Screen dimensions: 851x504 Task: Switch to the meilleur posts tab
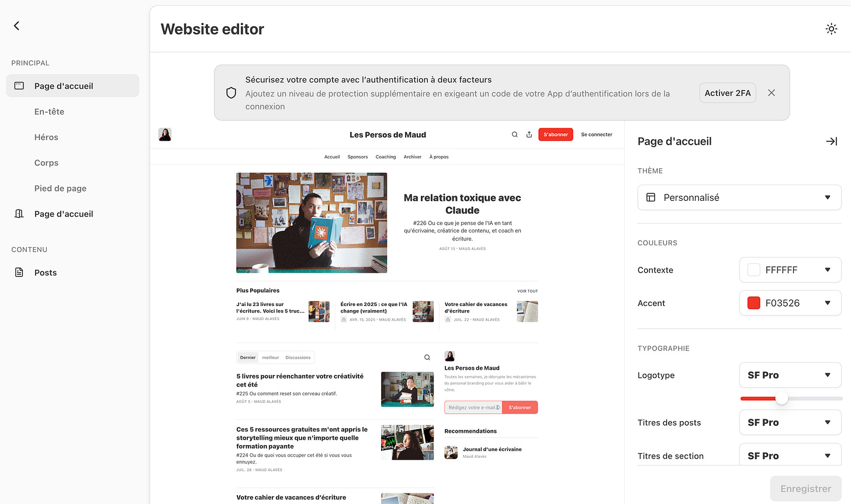(271, 357)
